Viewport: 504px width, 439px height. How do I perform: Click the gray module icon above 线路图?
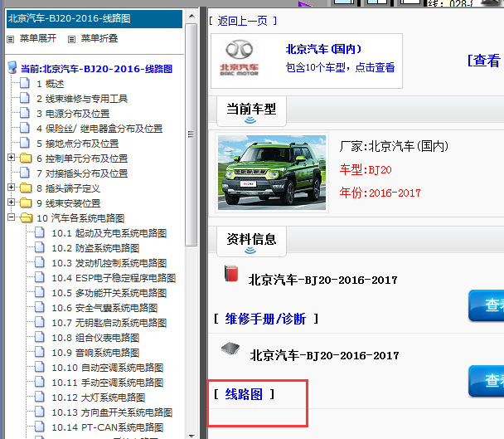pyautogui.click(x=230, y=349)
